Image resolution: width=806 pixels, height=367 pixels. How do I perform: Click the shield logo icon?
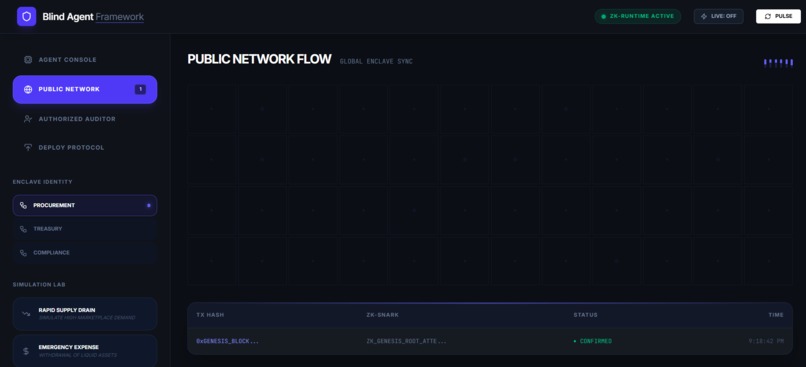pyautogui.click(x=26, y=16)
